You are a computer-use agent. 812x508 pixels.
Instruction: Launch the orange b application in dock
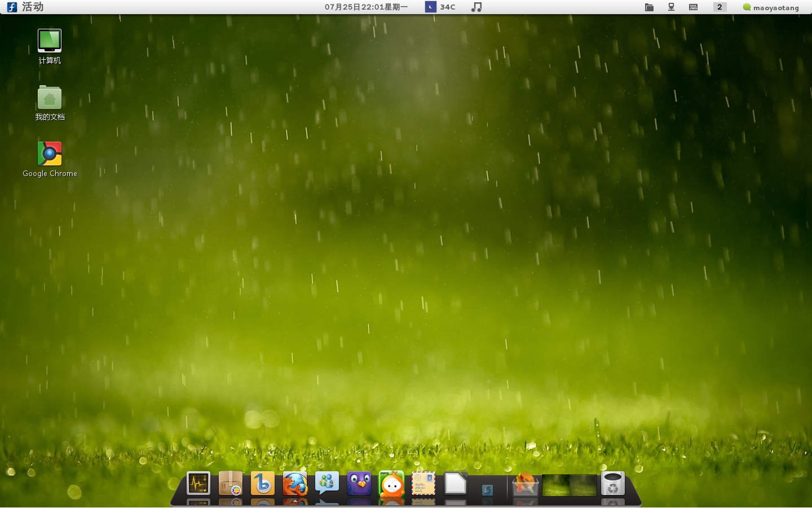tap(263, 484)
